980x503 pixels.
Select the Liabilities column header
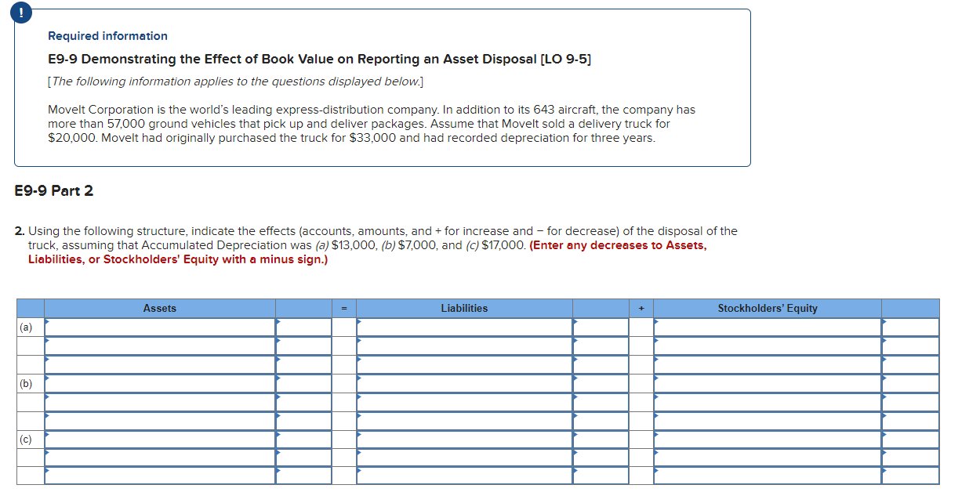(x=464, y=308)
